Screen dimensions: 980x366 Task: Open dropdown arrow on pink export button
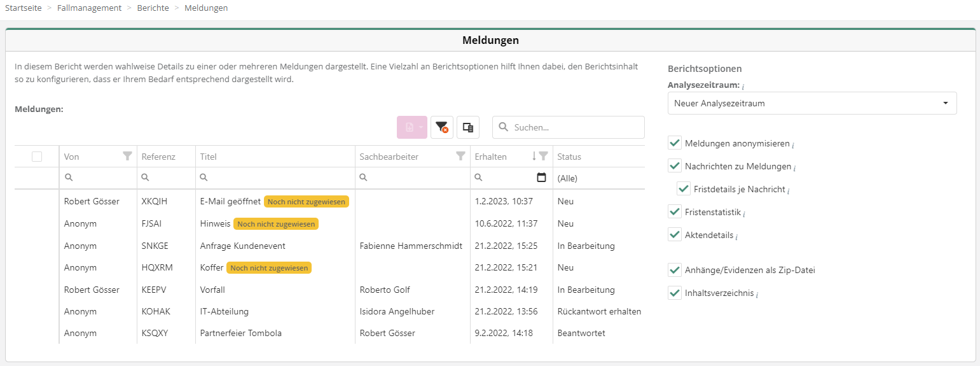click(421, 127)
